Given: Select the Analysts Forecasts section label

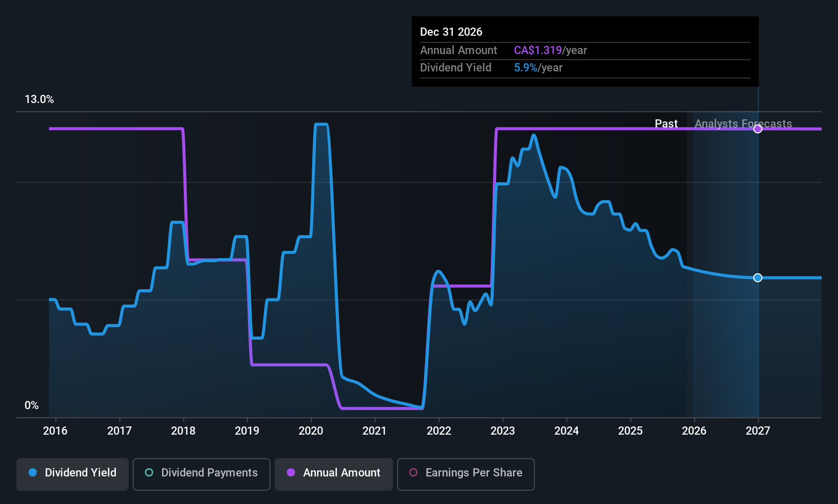Looking at the screenshot, I should [x=743, y=123].
